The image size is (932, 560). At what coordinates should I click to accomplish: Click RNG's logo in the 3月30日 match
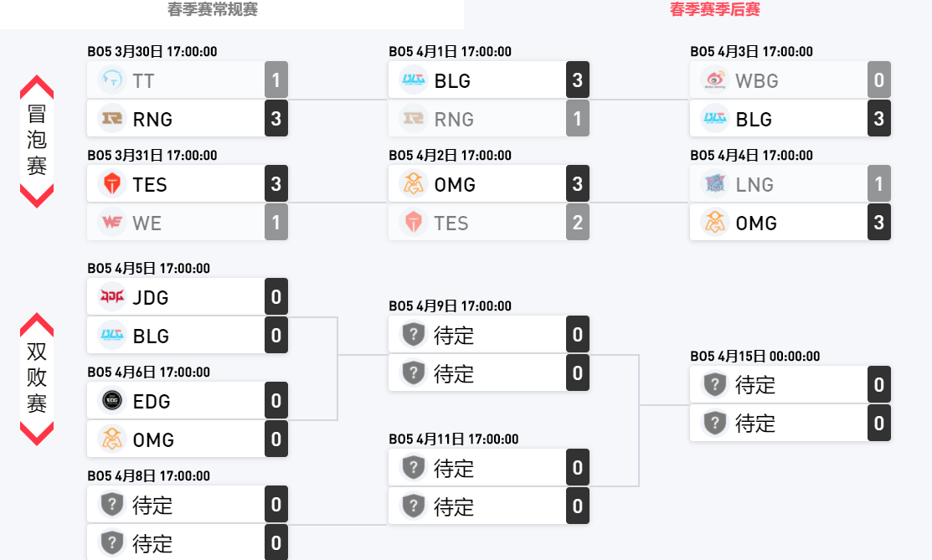click(x=111, y=120)
